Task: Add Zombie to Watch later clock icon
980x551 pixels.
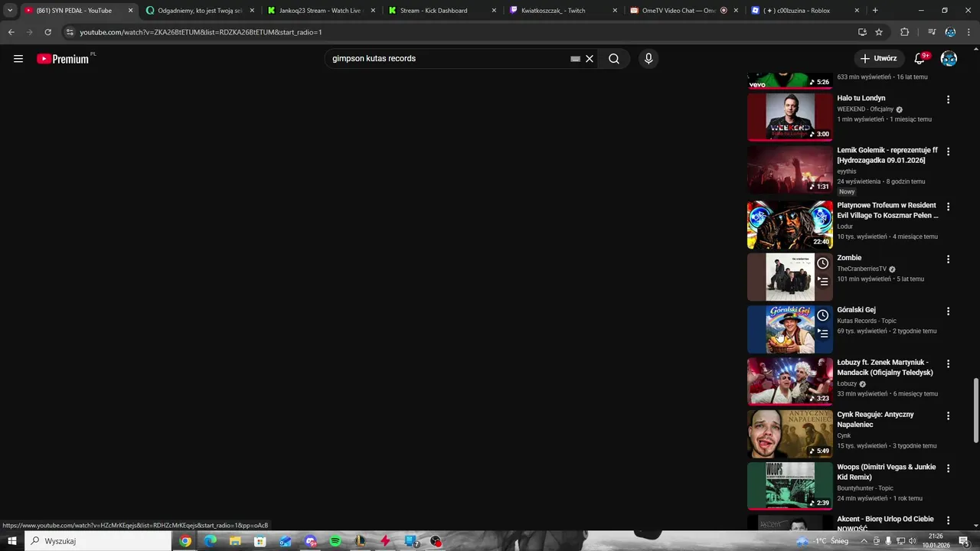Action: point(822,263)
